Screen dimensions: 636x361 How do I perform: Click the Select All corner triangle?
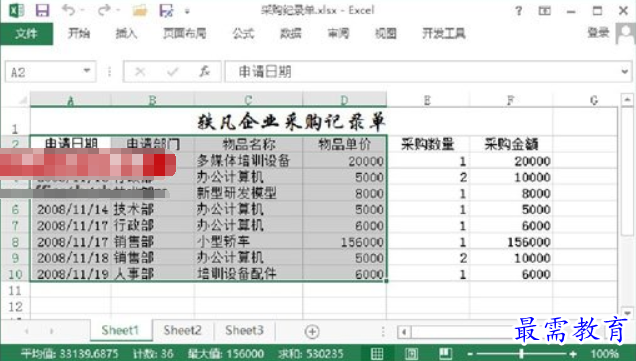tap(22, 100)
